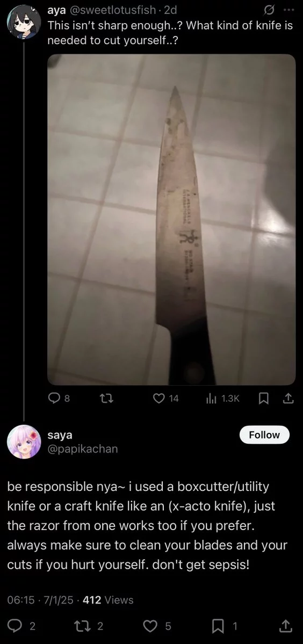View analytics showing 1.3K views
This screenshot has width=303, height=644.
222,398
